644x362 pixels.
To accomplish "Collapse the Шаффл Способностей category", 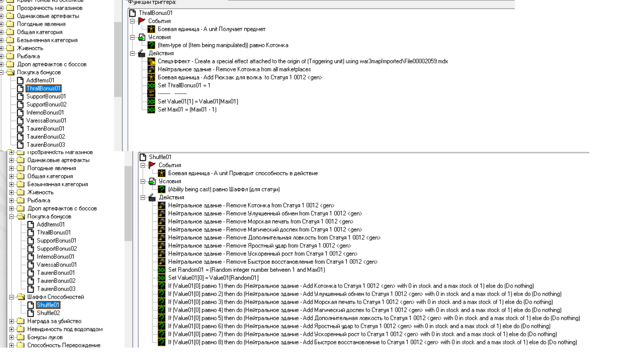I will [12, 297].
